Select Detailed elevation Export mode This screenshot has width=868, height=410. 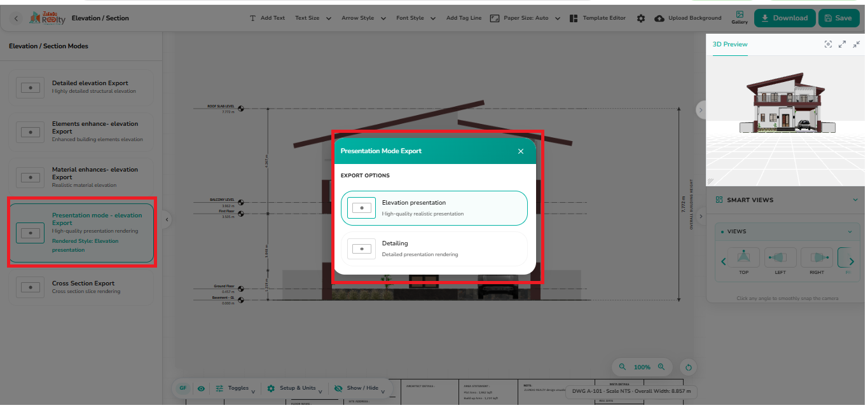81,88
